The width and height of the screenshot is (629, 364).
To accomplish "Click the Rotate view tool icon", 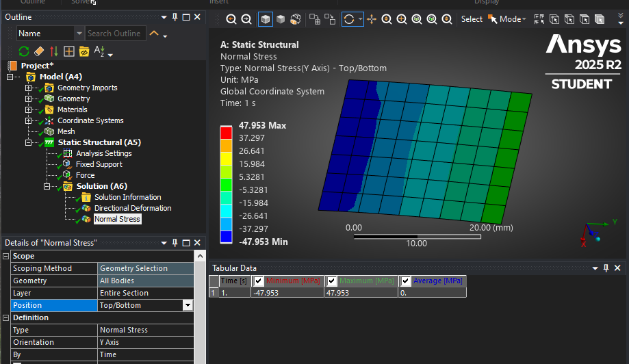I will click(x=349, y=19).
